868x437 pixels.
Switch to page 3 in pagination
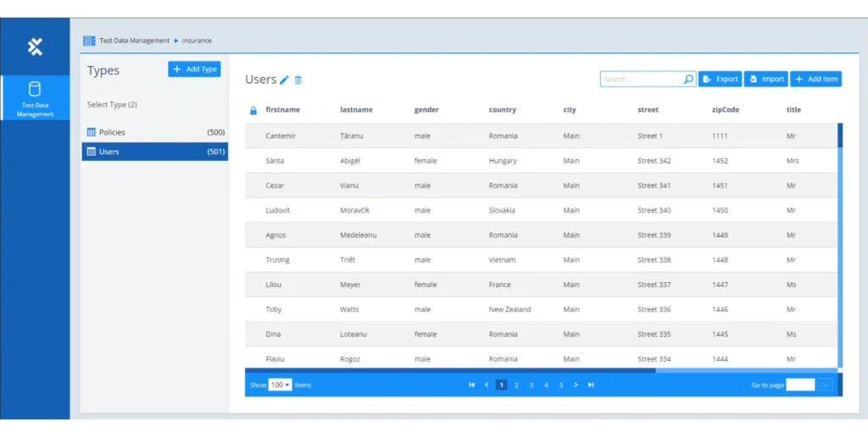tap(531, 384)
